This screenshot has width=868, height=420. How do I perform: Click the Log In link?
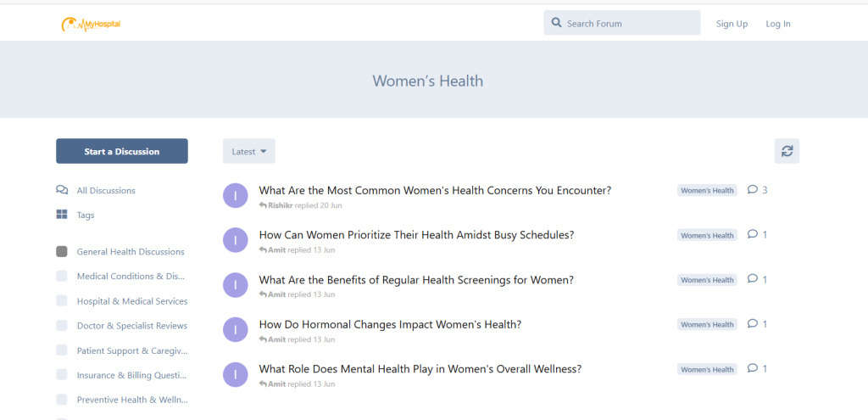(777, 24)
